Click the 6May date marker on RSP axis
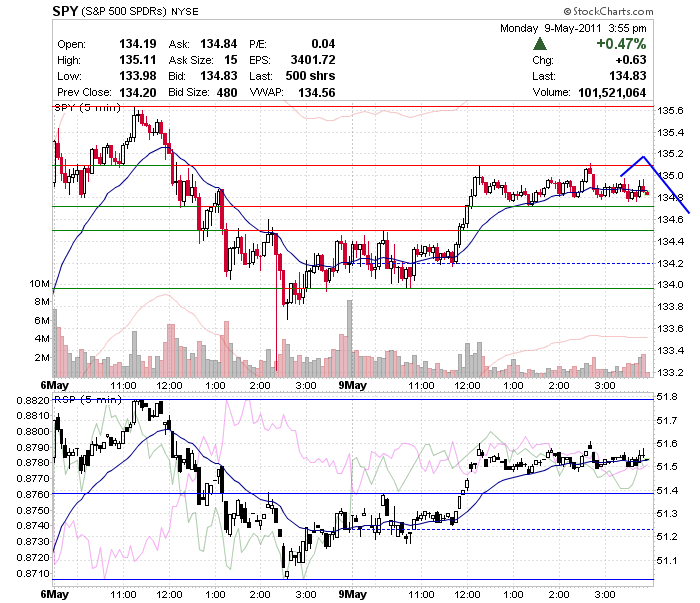This screenshot has width=700, height=603. [54, 594]
